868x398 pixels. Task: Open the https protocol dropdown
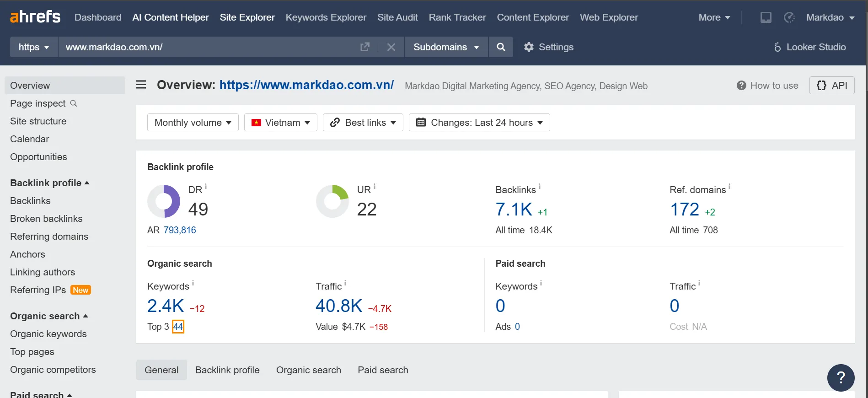[x=34, y=47]
